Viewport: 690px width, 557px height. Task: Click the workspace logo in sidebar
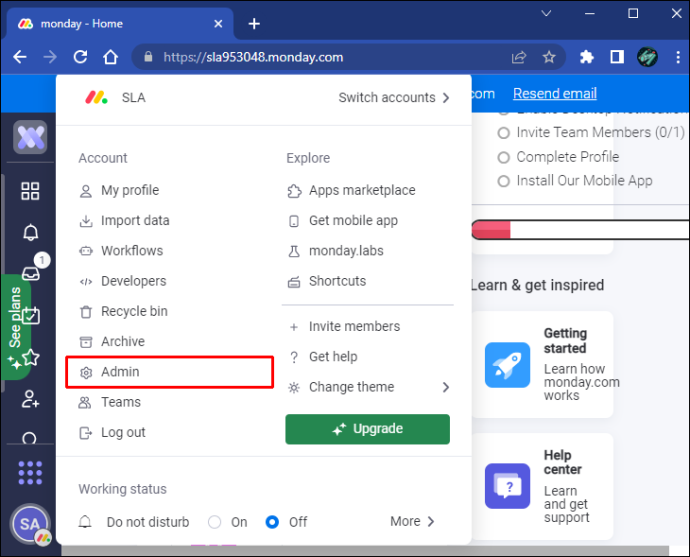tap(30, 137)
